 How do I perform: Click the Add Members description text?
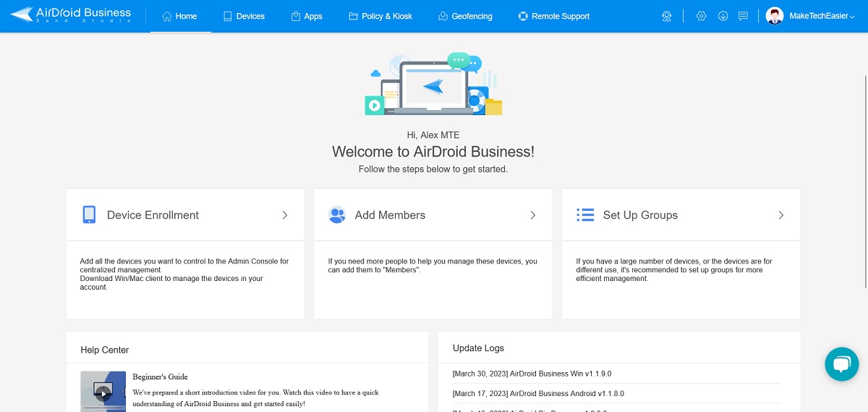click(x=433, y=266)
